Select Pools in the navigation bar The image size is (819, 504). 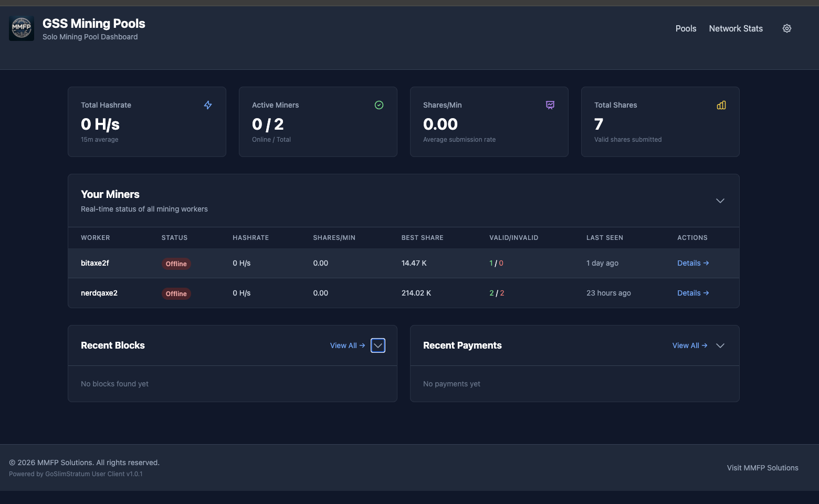686,28
